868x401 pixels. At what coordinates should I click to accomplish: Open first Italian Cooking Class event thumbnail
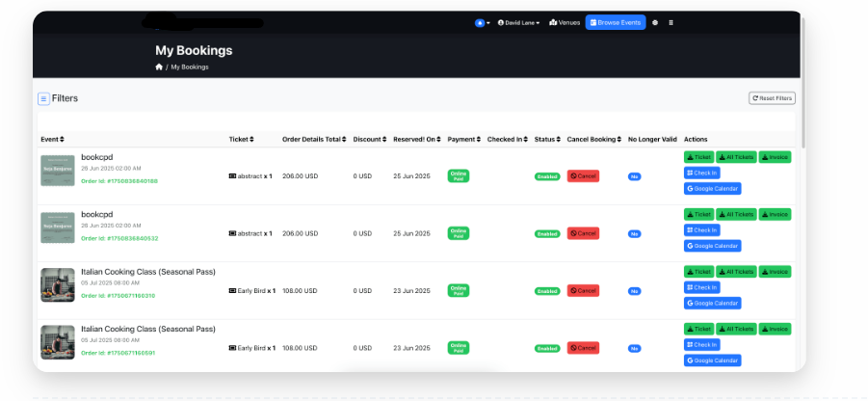pos(58,285)
